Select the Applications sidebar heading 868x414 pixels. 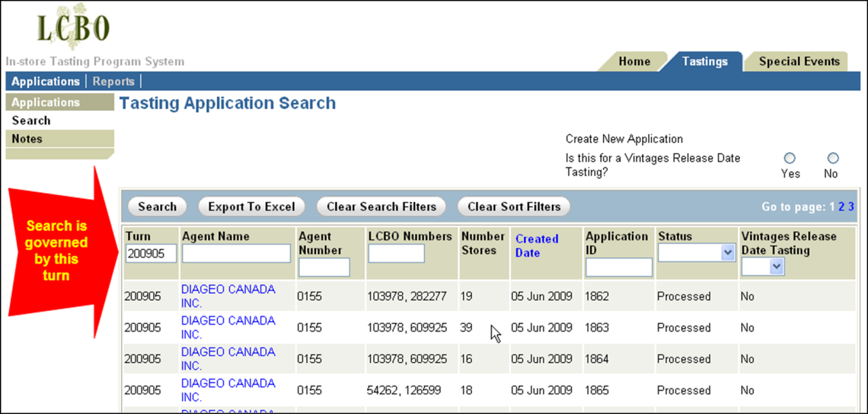60,102
